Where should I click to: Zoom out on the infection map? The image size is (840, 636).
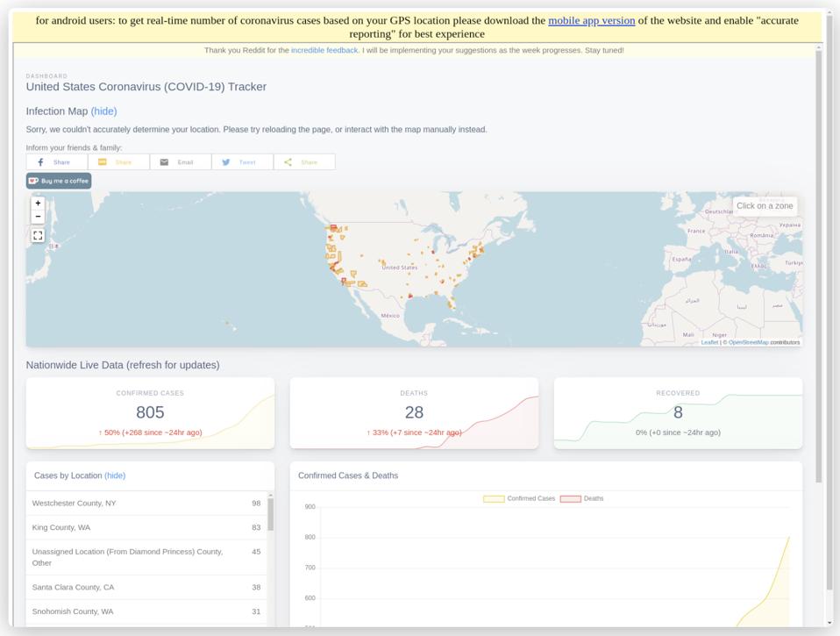[38, 216]
